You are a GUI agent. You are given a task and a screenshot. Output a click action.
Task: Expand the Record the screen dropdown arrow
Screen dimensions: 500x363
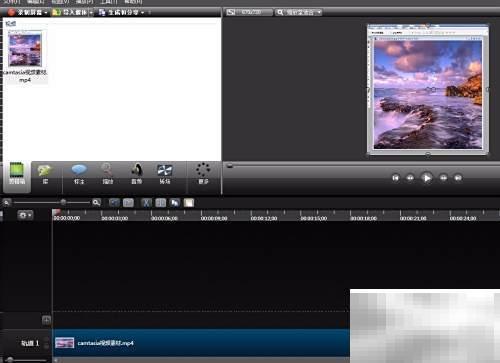click(x=46, y=13)
